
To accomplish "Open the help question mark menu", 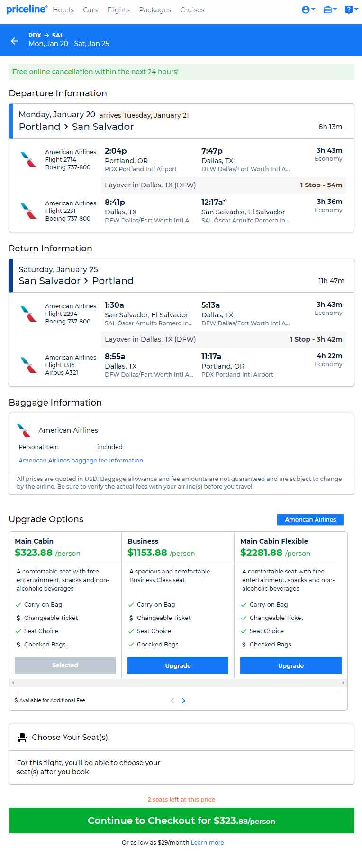I will pyautogui.click(x=351, y=9).
